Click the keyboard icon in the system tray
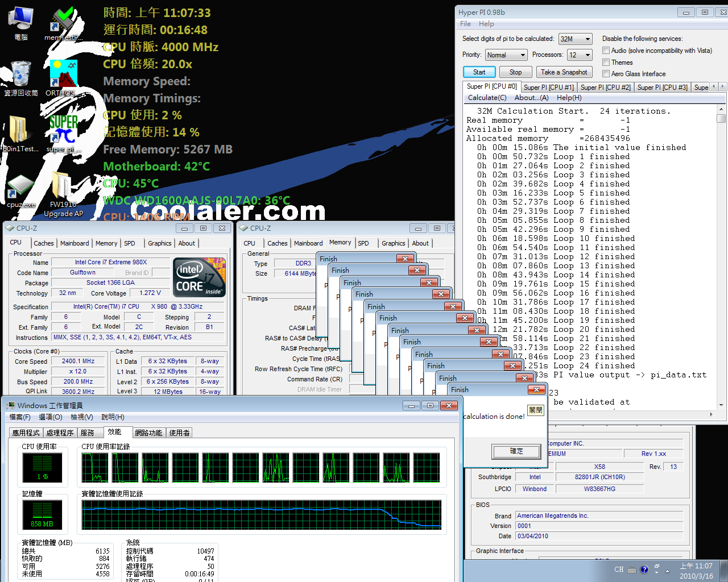The width and height of the screenshot is (728, 582). point(632,570)
